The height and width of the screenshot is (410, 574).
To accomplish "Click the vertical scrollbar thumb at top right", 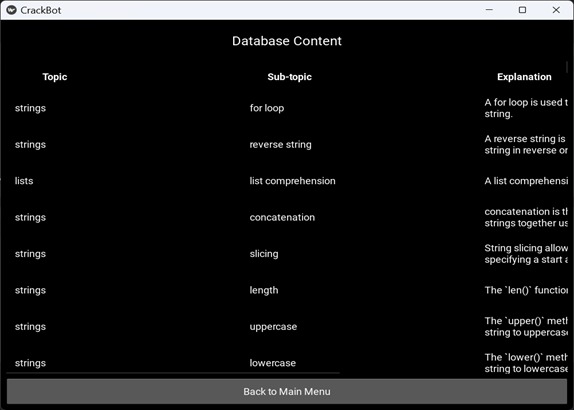I will tap(567, 67).
